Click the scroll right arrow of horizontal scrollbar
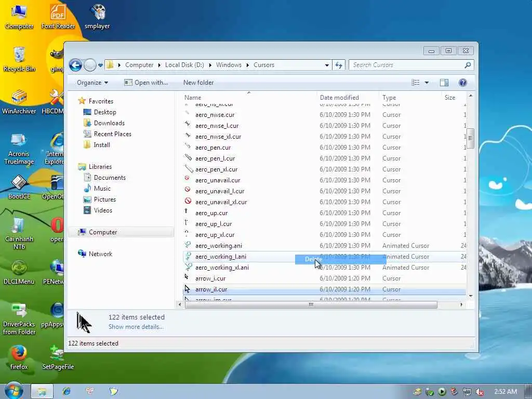Screen dimensions: 532x399 click(461, 304)
